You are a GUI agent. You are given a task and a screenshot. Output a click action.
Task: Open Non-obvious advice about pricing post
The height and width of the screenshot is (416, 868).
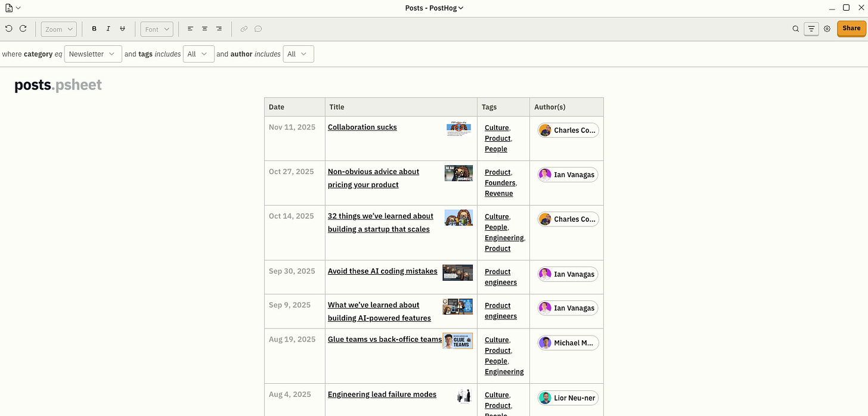373,178
